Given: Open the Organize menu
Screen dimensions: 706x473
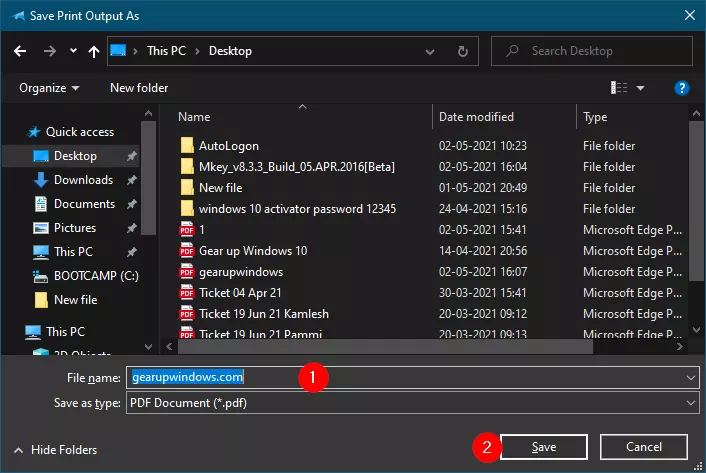Looking at the screenshot, I should pyautogui.click(x=49, y=88).
